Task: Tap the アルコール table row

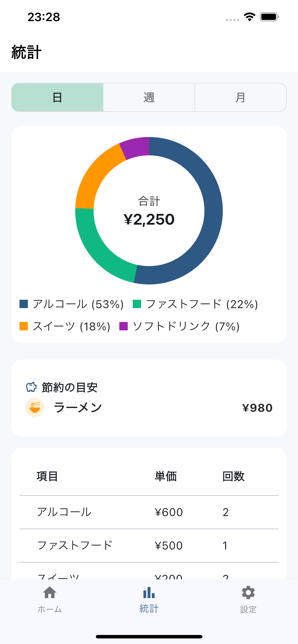Action: point(149,512)
